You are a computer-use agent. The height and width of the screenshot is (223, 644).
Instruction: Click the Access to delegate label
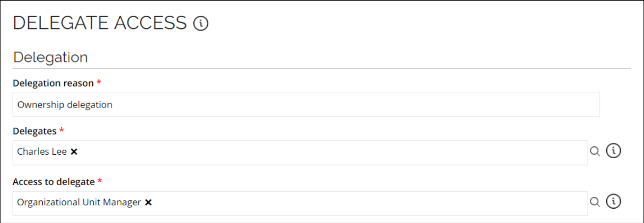[x=54, y=182]
